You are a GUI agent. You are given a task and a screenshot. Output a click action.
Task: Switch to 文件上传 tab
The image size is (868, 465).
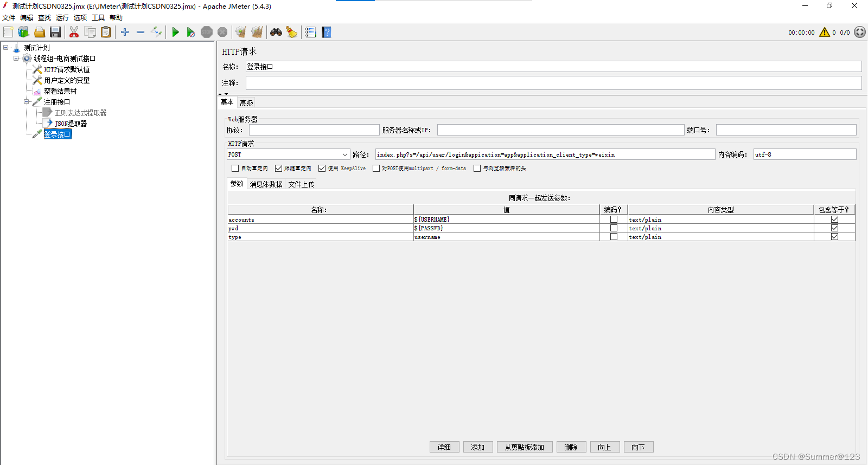point(301,184)
